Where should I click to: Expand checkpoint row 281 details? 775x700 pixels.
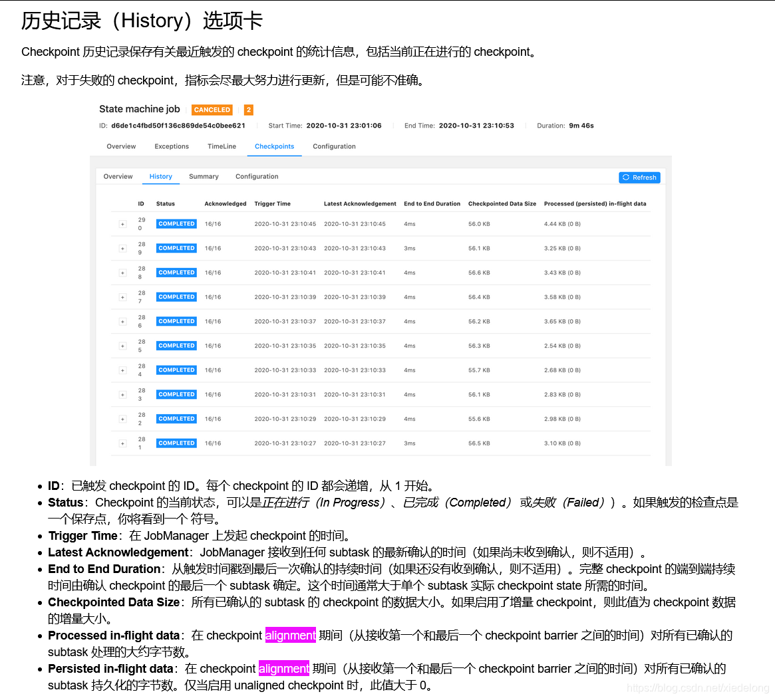[122, 443]
